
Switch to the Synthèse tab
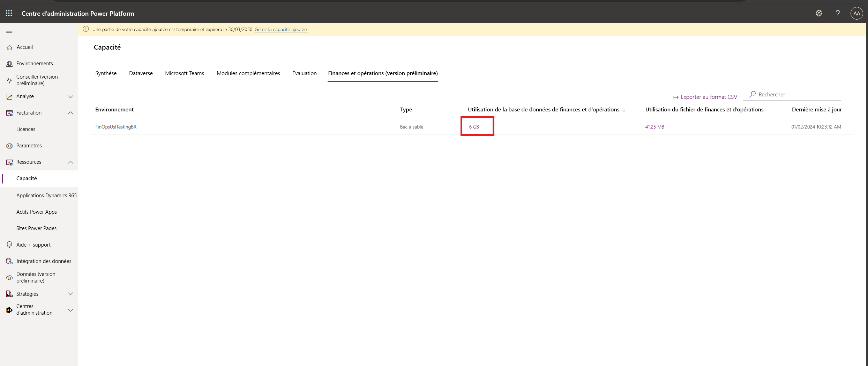(106, 73)
